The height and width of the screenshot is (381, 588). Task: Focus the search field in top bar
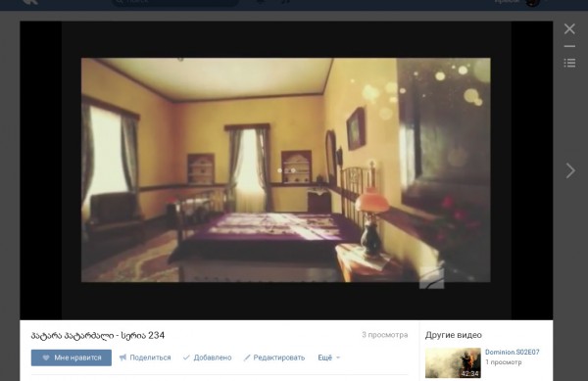174,2
